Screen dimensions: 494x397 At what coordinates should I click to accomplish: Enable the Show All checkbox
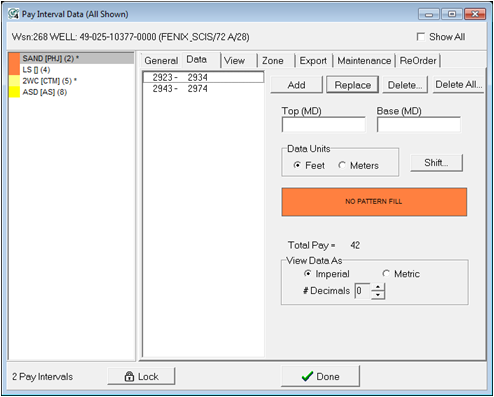click(421, 37)
